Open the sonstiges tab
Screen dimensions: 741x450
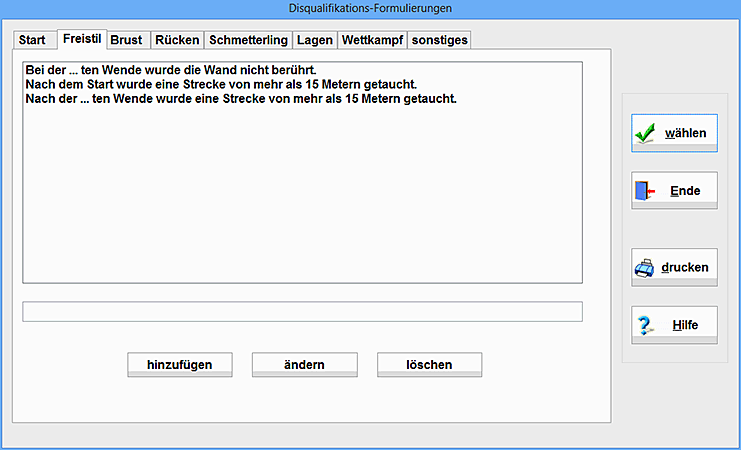pyautogui.click(x=439, y=40)
